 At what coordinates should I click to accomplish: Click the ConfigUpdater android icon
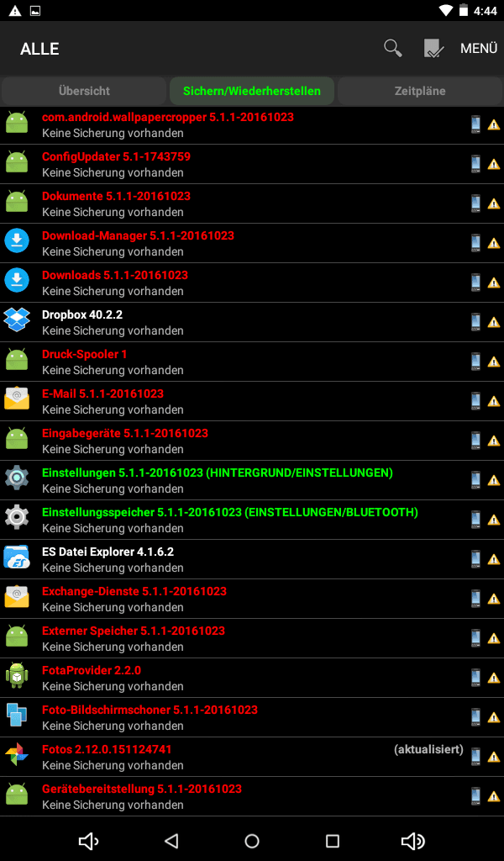17,161
